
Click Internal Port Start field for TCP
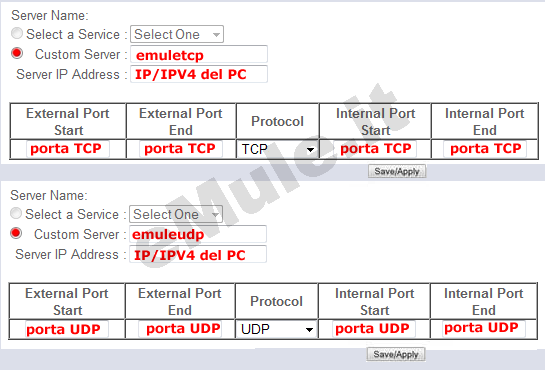375,149
